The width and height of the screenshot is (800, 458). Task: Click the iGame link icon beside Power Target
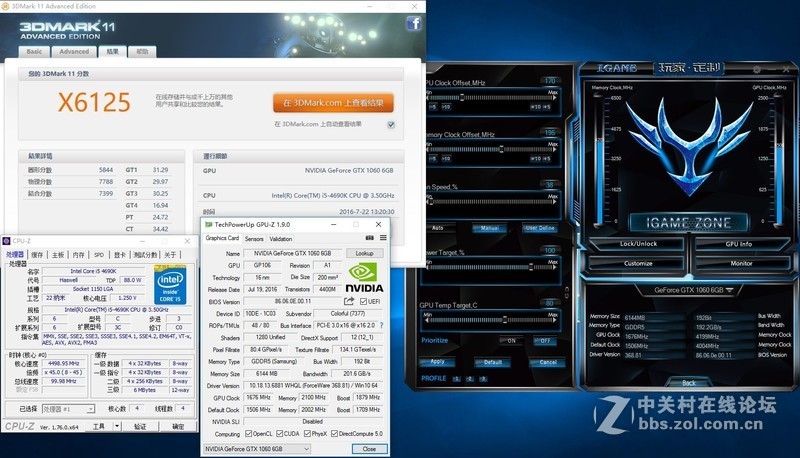[566, 293]
